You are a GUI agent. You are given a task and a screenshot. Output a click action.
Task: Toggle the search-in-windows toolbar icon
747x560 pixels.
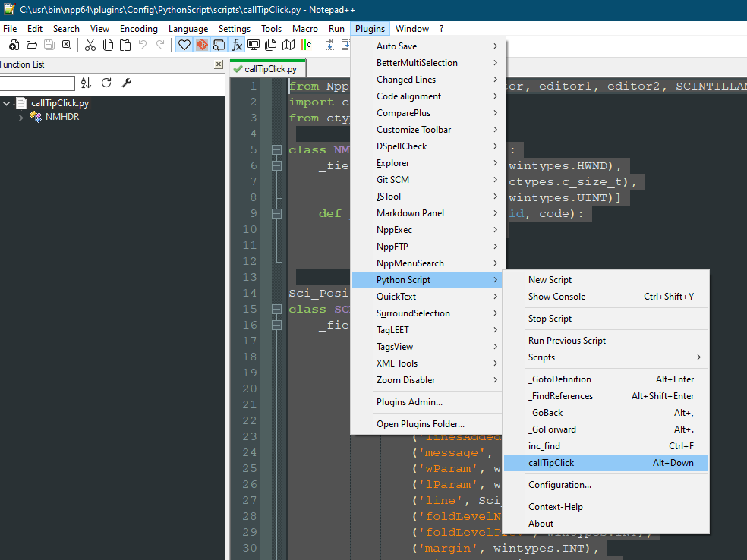[x=219, y=46]
